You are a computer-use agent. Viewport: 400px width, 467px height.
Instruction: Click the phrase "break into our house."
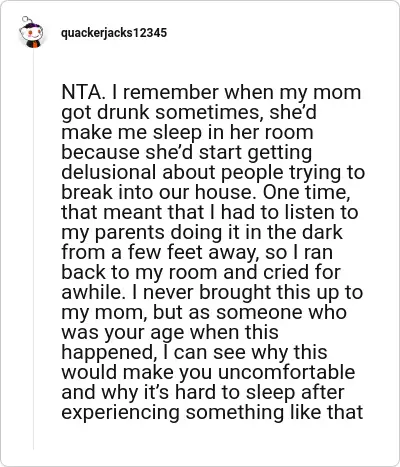tap(159, 192)
